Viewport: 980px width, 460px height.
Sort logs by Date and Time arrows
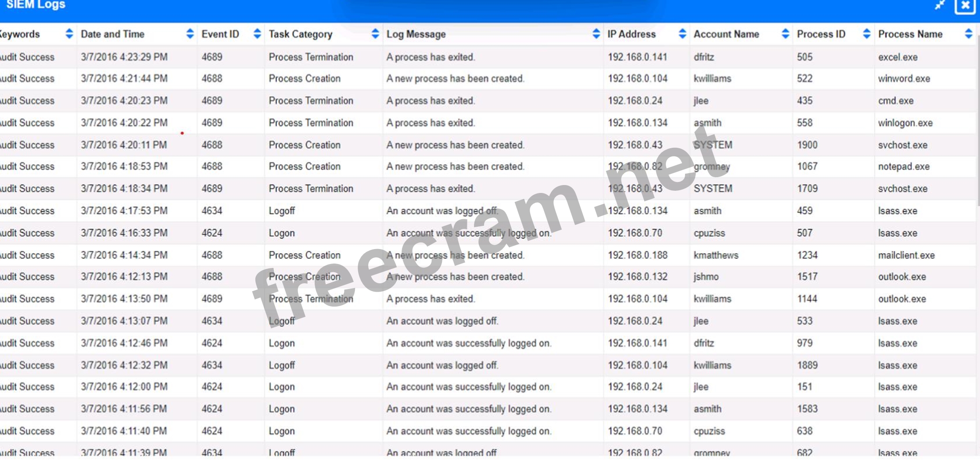click(x=190, y=34)
